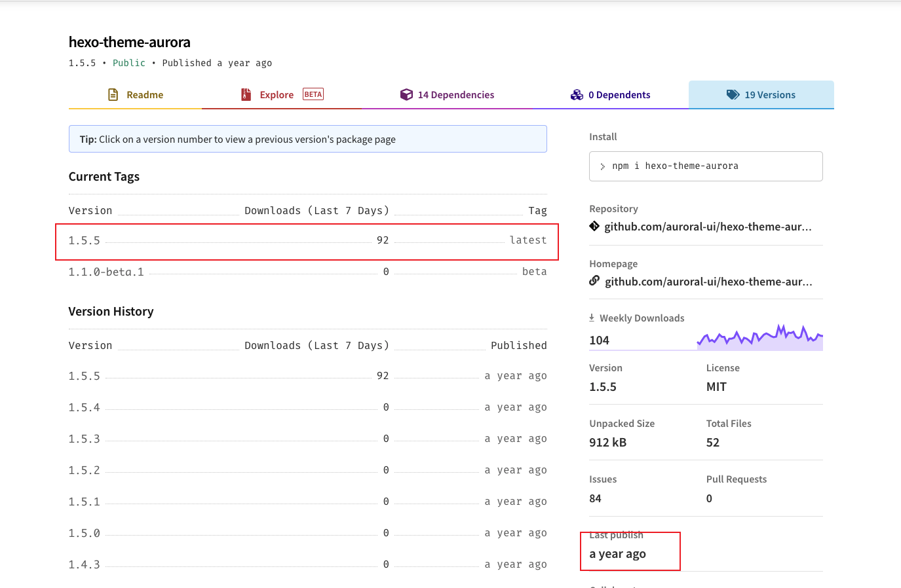Click the git repository diamond icon
901x588 pixels.
[594, 227]
